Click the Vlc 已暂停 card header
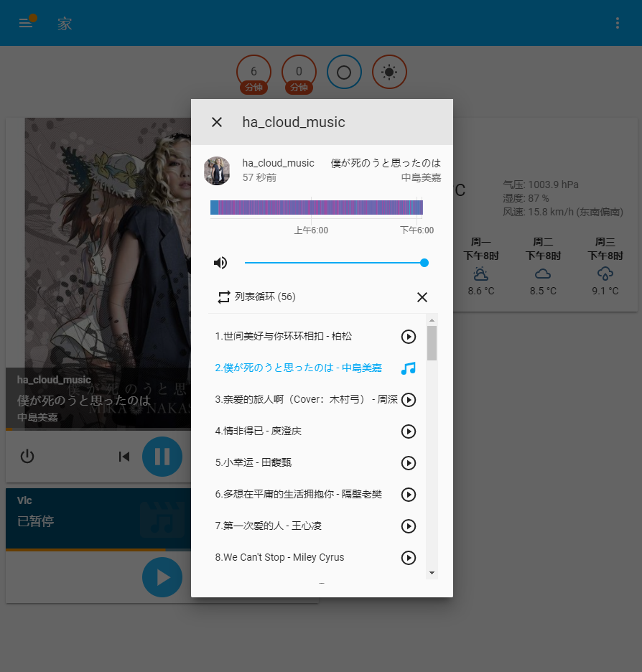The width and height of the screenshot is (642, 672). pyautogui.click(x=98, y=518)
